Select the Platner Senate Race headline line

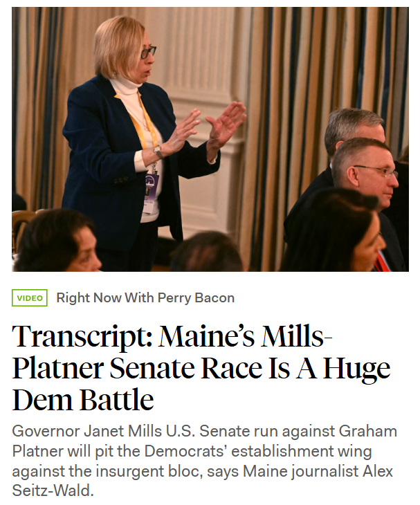coord(201,368)
